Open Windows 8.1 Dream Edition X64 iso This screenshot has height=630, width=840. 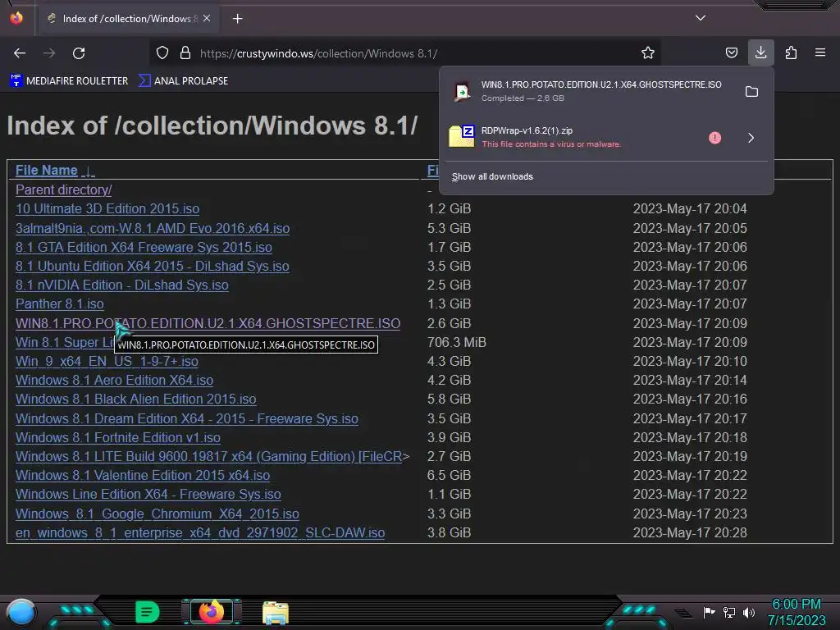[x=187, y=418]
